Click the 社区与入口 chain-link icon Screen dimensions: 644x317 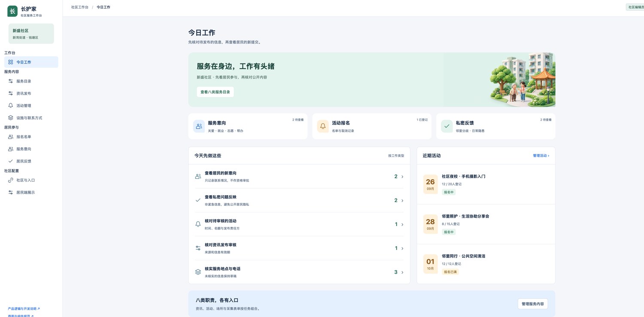point(11,180)
